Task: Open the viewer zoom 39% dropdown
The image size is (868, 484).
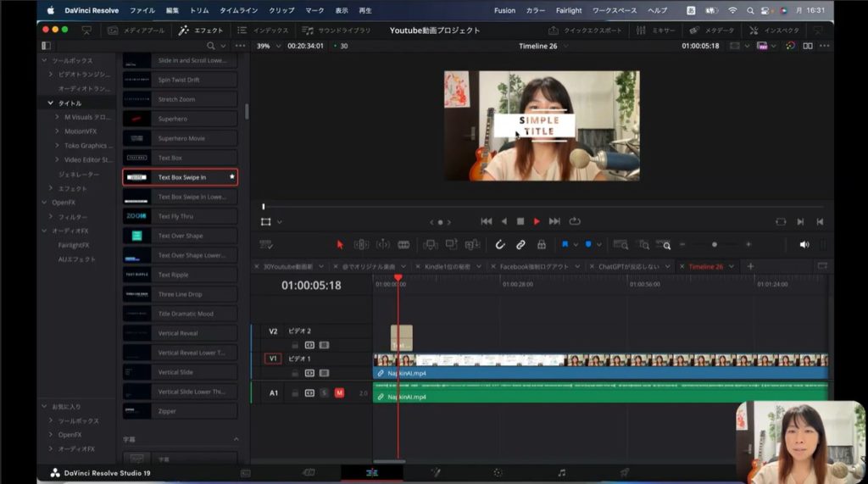Action: click(268, 46)
